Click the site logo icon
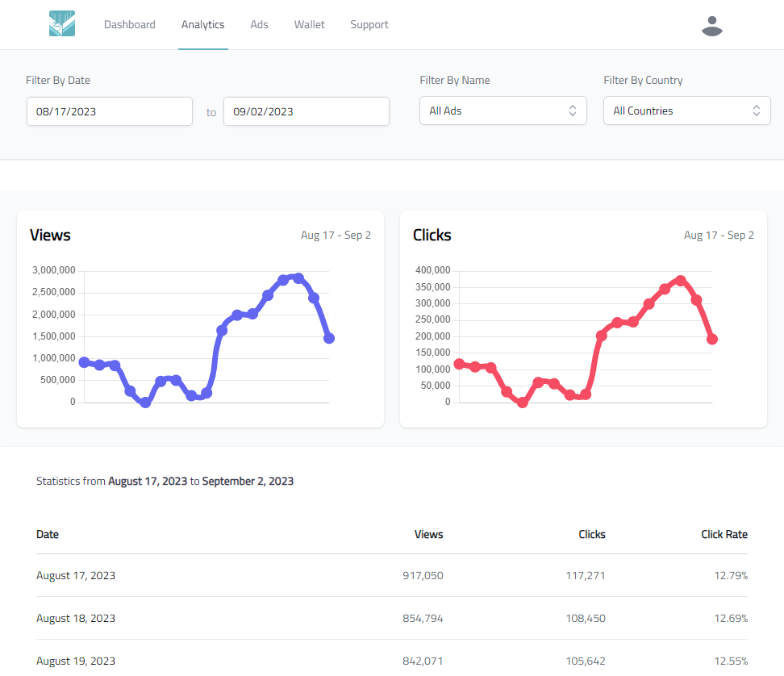 [62, 24]
